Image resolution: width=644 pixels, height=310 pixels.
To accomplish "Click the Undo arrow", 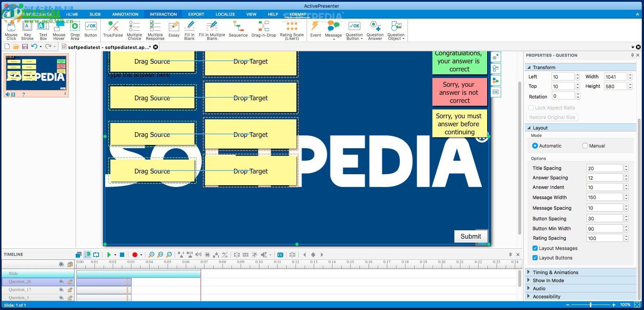I will point(34,46).
